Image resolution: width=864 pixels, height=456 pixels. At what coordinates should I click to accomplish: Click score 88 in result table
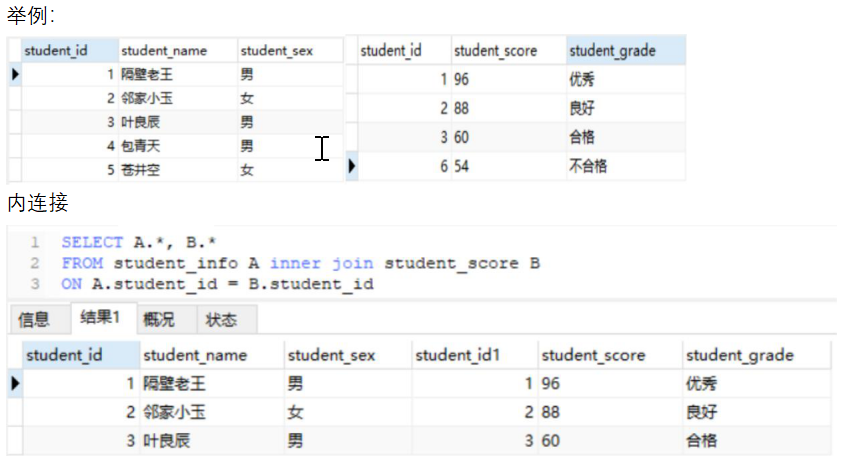pyautogui.click(x=550, y=412)
